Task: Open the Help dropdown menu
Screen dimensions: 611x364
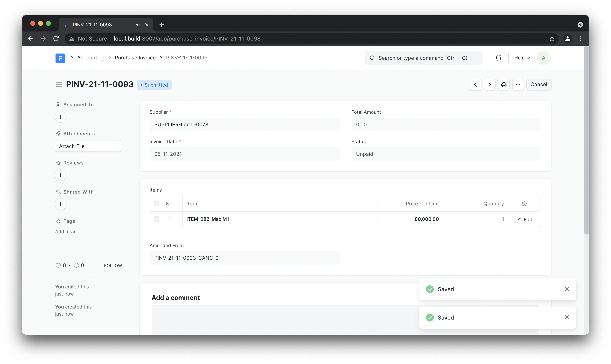Action: 522,58
